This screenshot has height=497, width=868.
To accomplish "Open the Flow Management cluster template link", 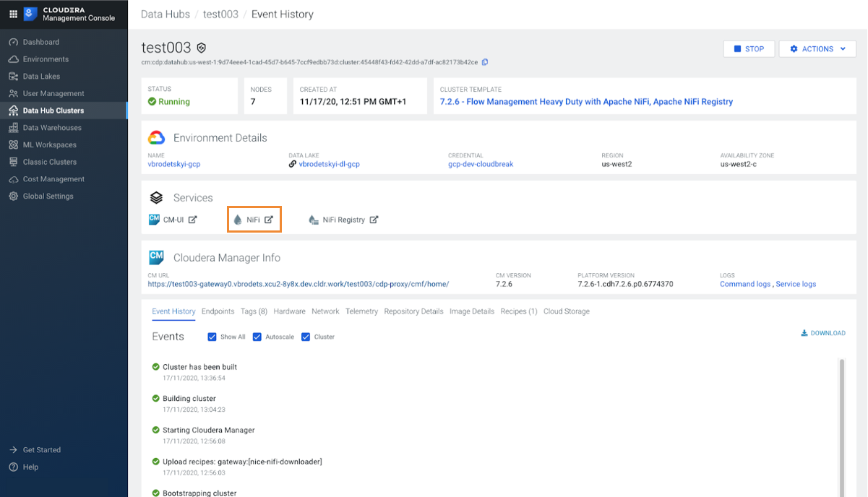I will pyautogui.click(x=586, y=102).
